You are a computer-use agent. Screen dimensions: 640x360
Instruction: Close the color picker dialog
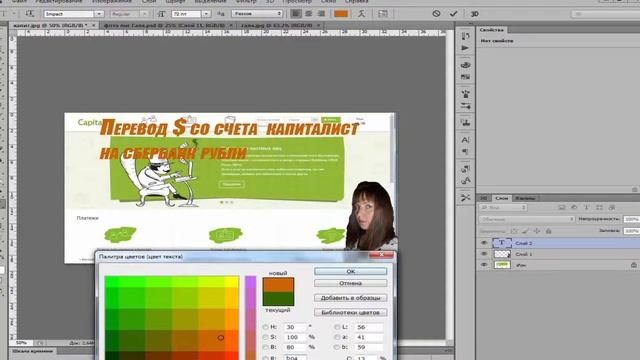pyautogui.click(x=381, y=255)
